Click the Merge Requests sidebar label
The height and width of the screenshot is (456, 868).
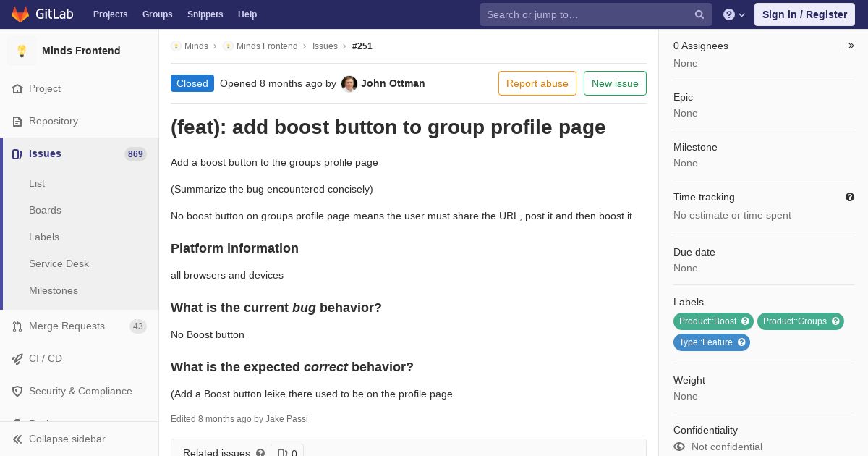coord(67,326)
